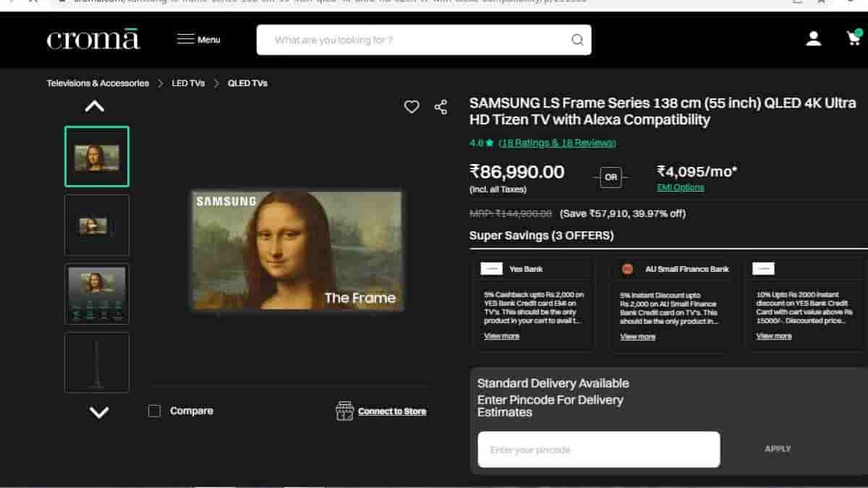The width and height of the screenshot is (868, 488).
Task: View EMI Options
Action: coord(680,187)
